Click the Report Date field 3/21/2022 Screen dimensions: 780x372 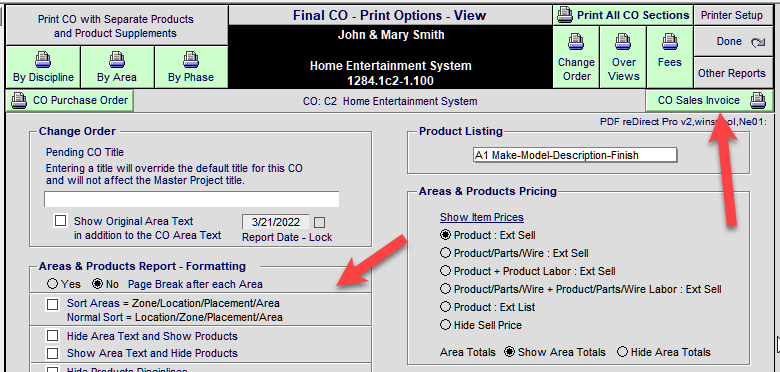276,222
